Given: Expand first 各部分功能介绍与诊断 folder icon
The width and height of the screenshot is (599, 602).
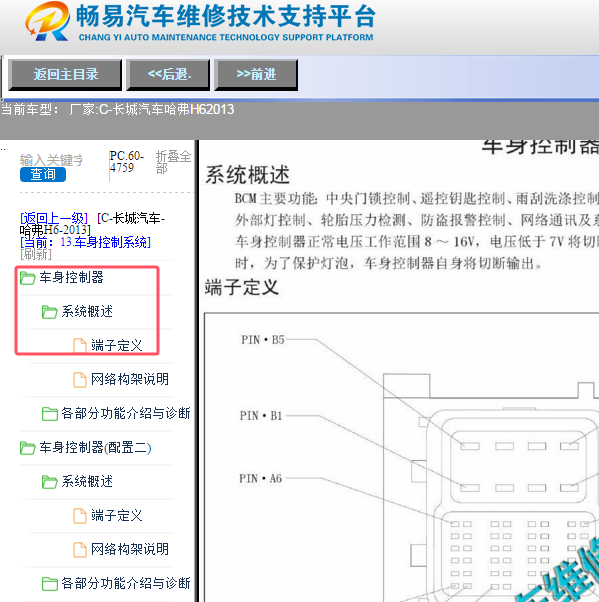Looking at the screenshot, I should (x=50, y=413).
